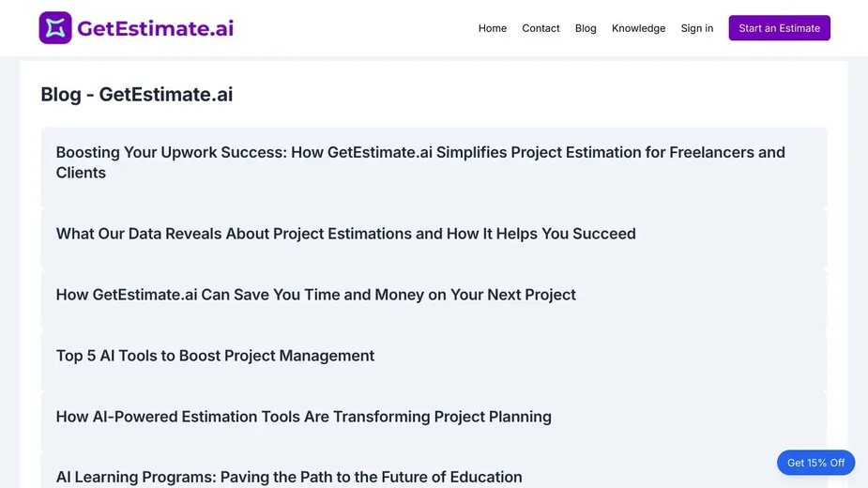The image size is (868, 488).
Task: Open Top 5 AI Tools article
Action: [x=215, y=356]
